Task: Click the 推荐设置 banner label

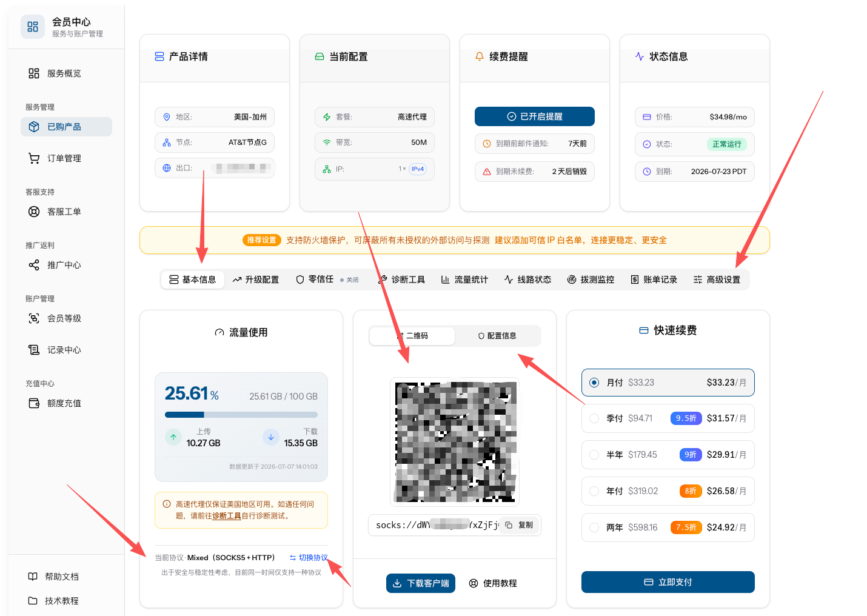Action: coord(262,240)
